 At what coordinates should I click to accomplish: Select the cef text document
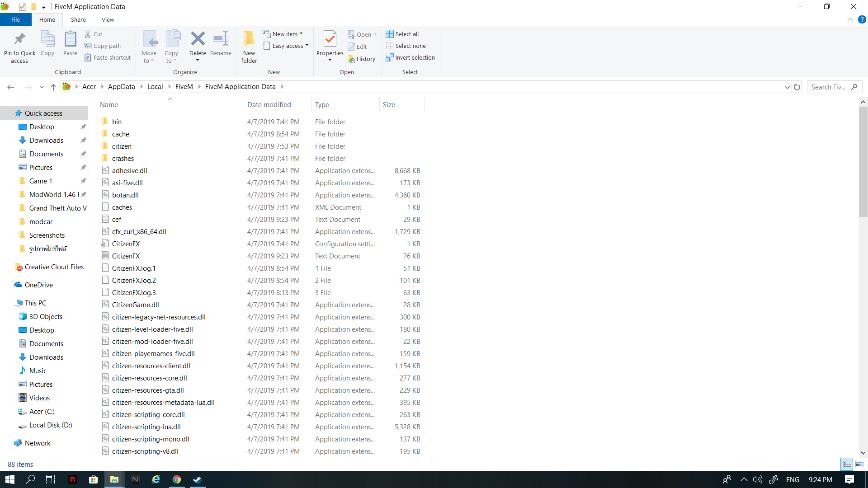click(x=261, y=220)
